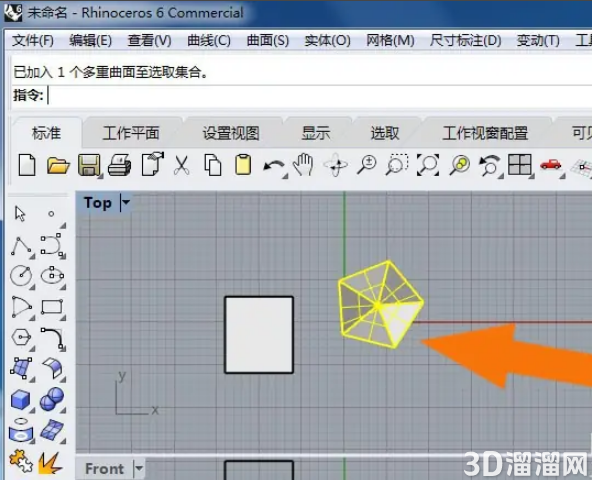Switch to the 工作平面 tab
Screen dimensions: 592x480
click(131, 133)
